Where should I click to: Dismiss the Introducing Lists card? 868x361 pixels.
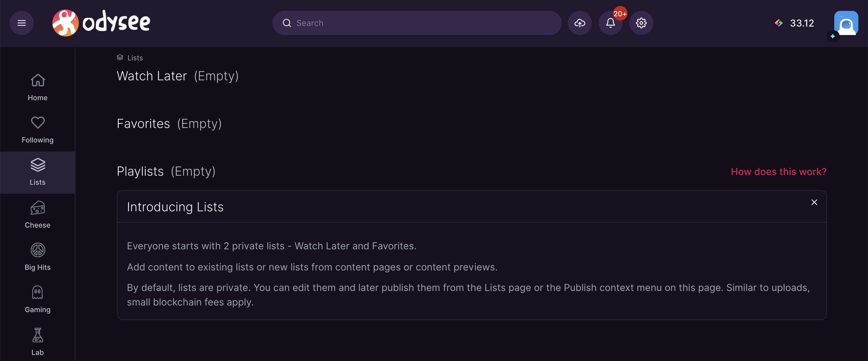click(814, 202)
